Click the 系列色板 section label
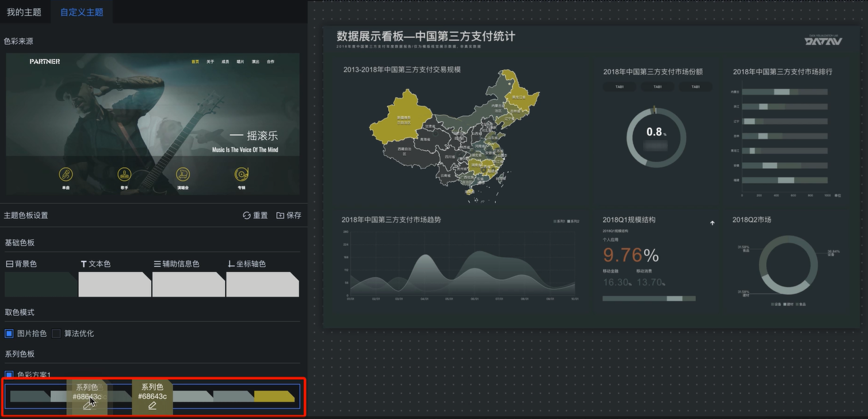868x419 pixels. (20, 353)
